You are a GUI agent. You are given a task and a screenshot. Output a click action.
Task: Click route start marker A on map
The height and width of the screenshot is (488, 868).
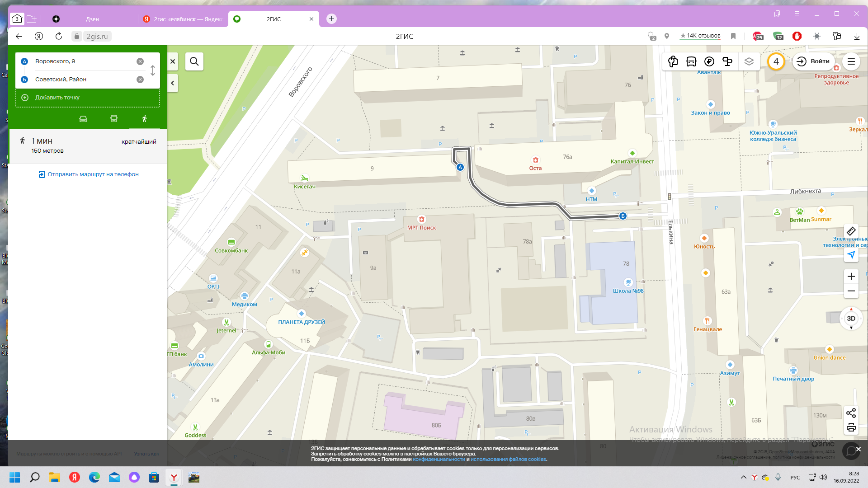[460, 167]
